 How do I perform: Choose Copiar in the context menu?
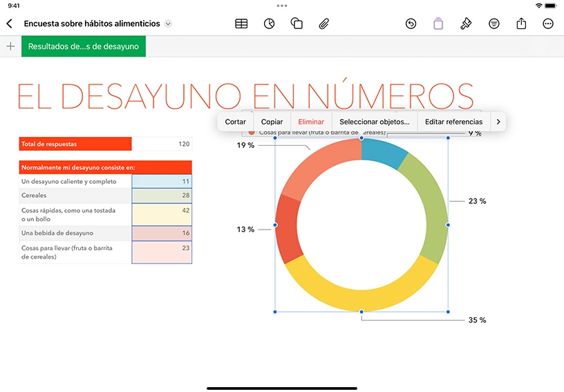click(x=272, y=122)
